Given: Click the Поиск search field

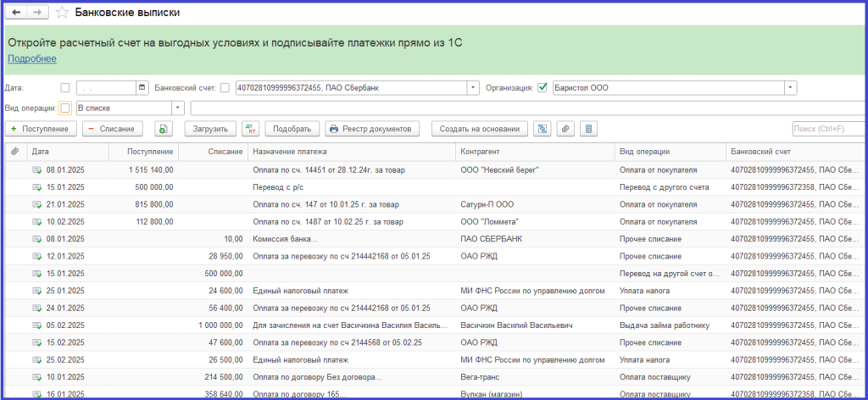Looking at the screenshot, I should (x=827, y=129).
